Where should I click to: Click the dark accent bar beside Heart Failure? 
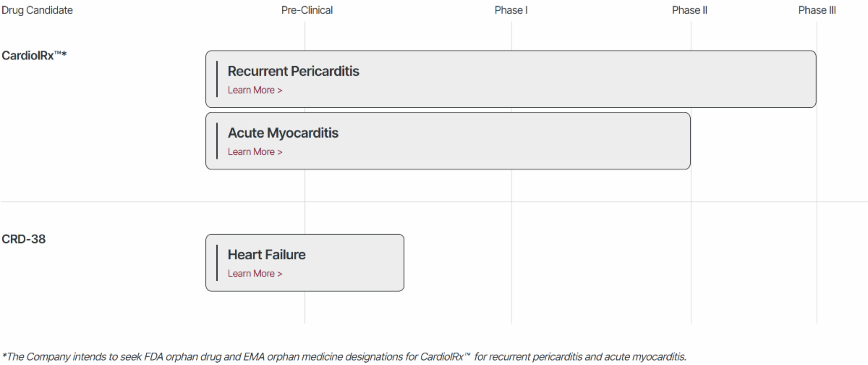[217, 262]
